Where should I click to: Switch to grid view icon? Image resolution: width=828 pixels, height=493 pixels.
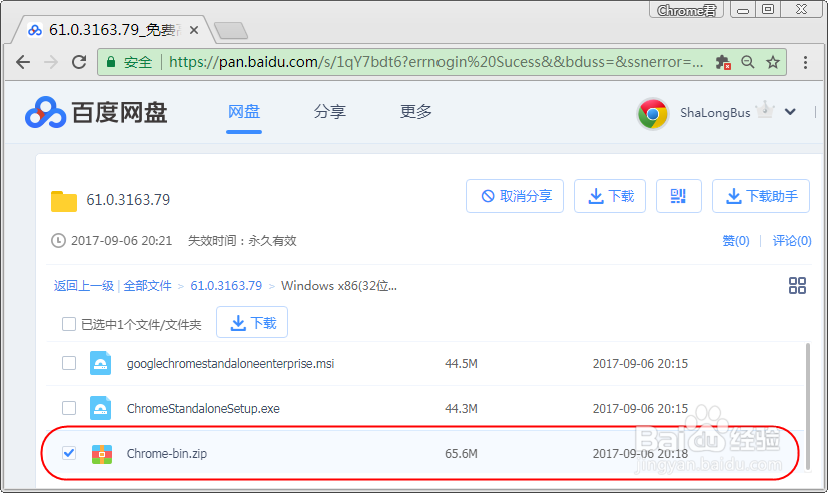tap(797, 286)
